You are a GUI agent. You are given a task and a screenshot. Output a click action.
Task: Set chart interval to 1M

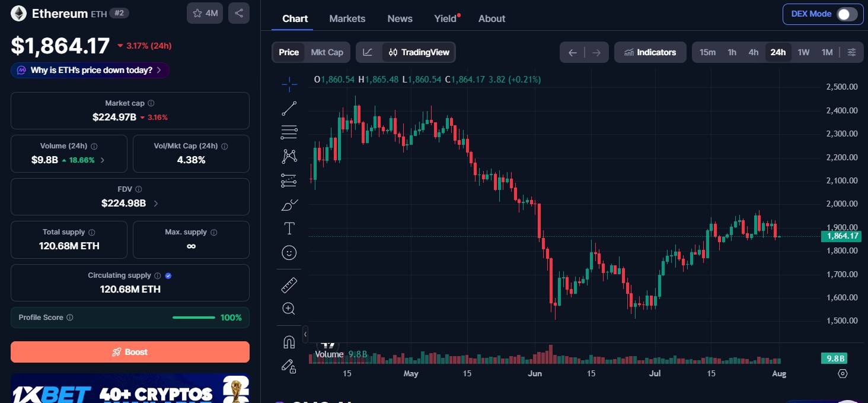pos(827,52)
